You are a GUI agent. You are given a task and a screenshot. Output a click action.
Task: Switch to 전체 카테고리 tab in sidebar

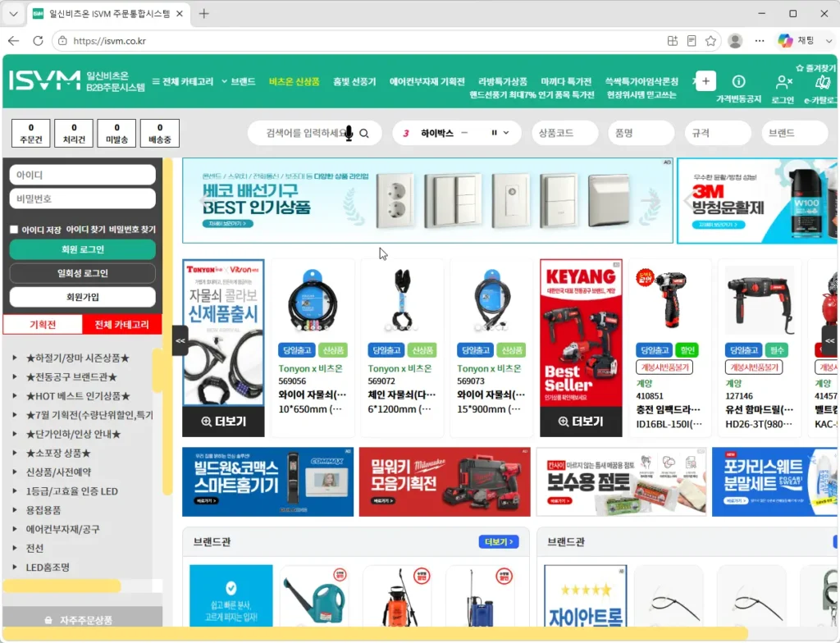tap(121, 324)
